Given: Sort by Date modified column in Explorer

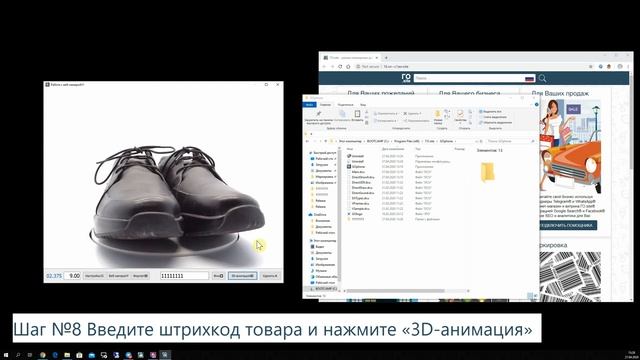Looking at the screenshot, I should coord(393,149).
